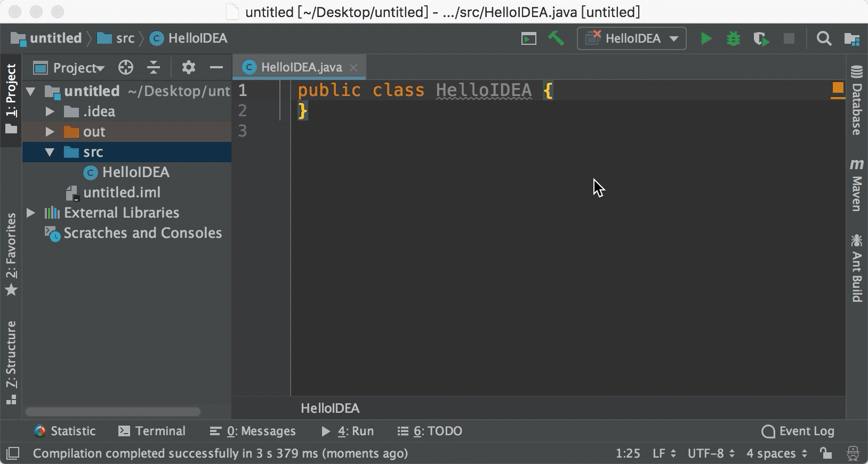Click the orange inspection indicator in editor
This screenshot has height=464, width=868.
pos(838,88)
